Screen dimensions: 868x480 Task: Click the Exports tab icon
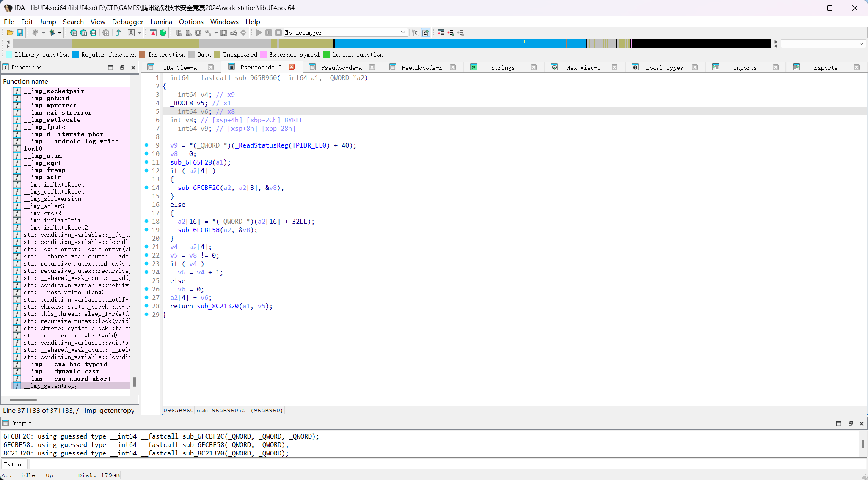796,67
